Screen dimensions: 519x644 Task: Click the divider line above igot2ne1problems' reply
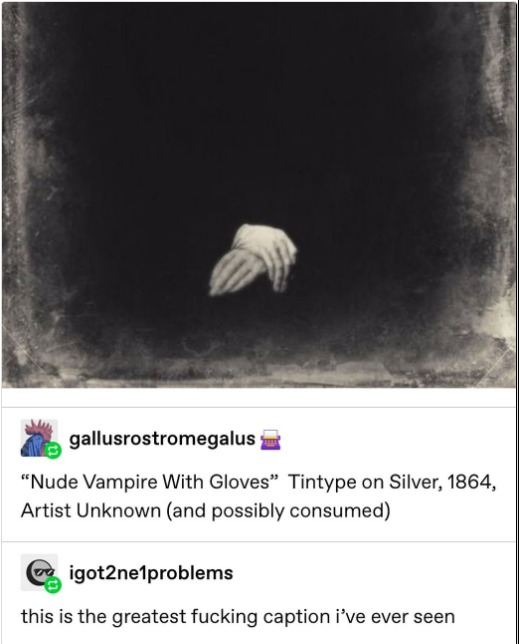click(x=259, y=541)
